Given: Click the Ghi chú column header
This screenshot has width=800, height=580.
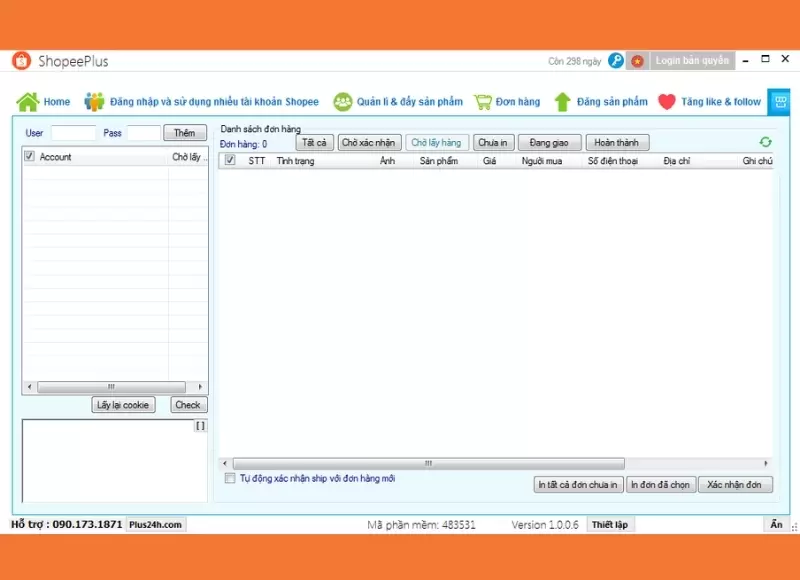Looking at the screenshot, I should pos(758,161).
